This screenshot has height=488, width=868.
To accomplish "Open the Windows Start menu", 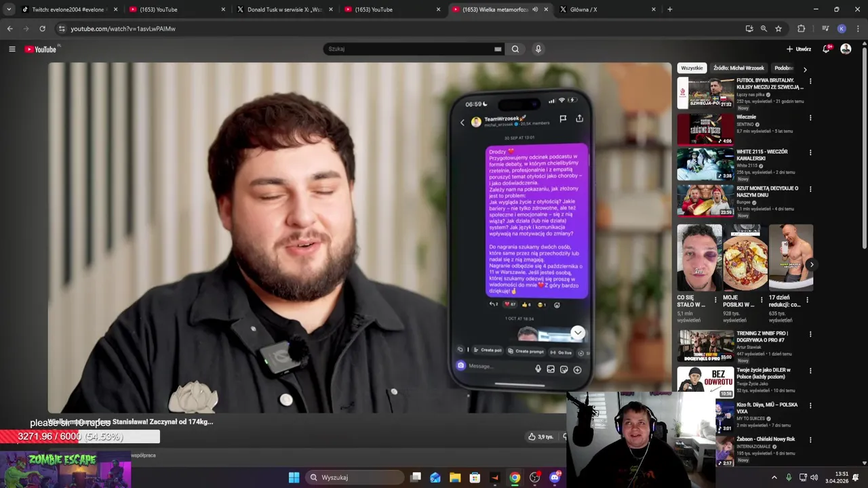I will pos(294,477).
